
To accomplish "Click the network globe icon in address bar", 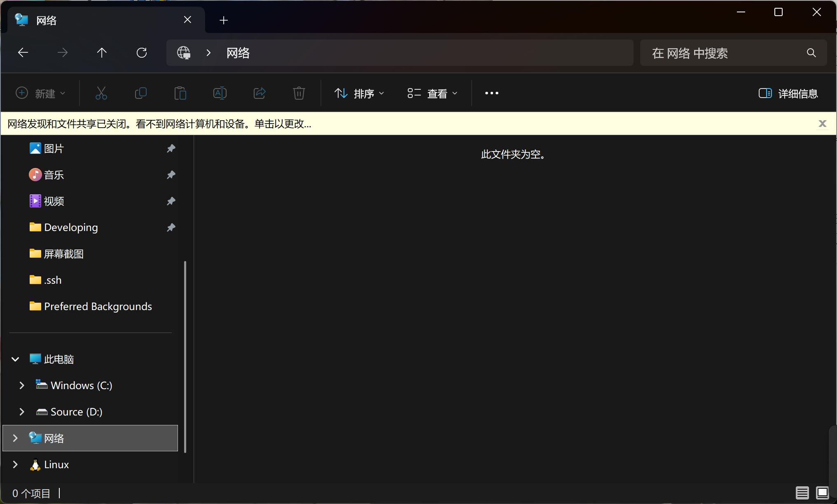I will [x=184, y=53].
